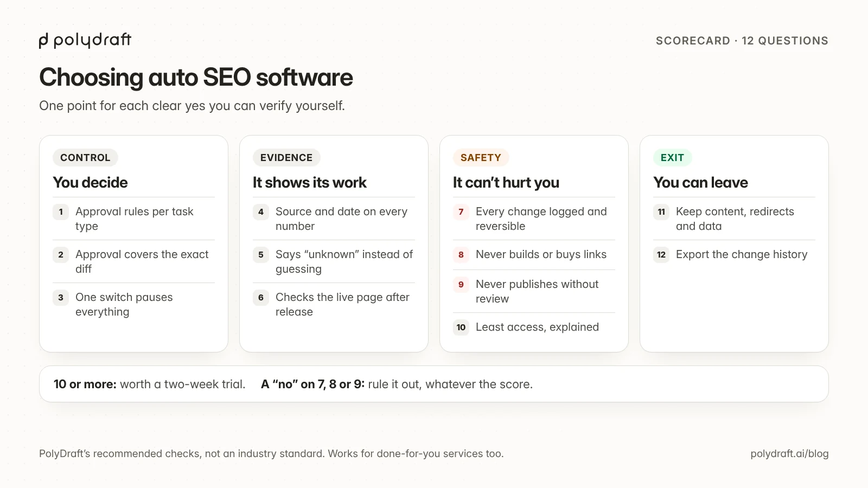This screenshot has width=868, height=488.
Task: Click the "It shows its work" heading
Action: (x=310, y=182)
